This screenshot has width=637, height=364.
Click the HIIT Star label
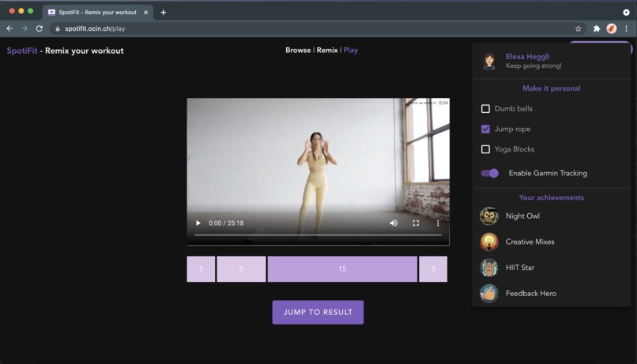coord(520,268)
